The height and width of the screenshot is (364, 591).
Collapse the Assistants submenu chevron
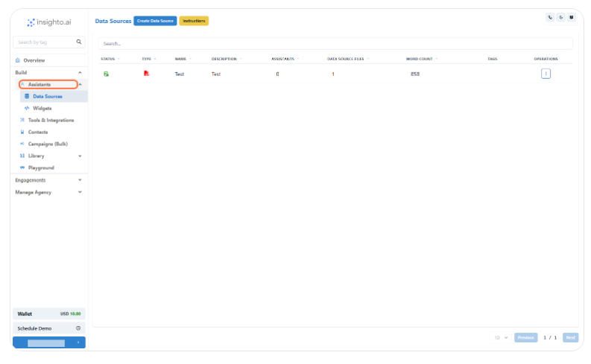click(x=80, y=85)
